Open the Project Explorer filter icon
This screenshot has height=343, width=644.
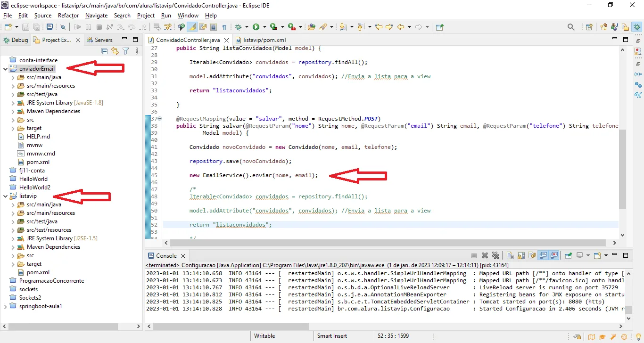point(126,51)
